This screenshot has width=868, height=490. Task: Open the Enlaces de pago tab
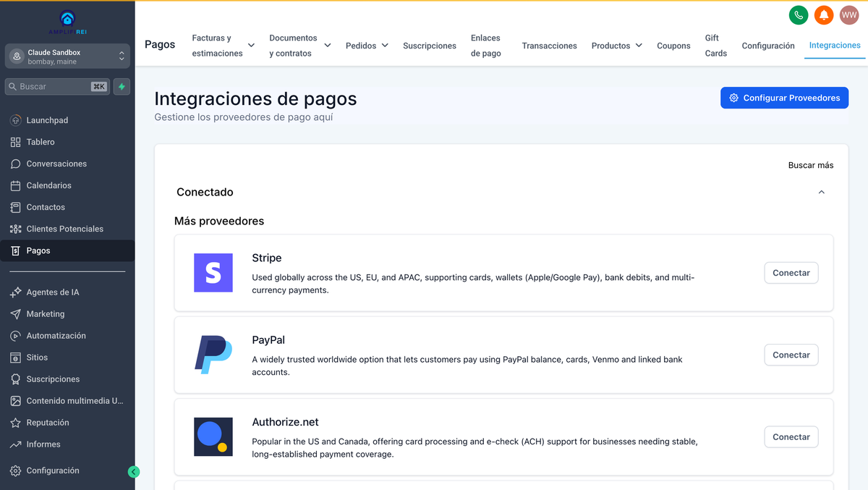486,46
